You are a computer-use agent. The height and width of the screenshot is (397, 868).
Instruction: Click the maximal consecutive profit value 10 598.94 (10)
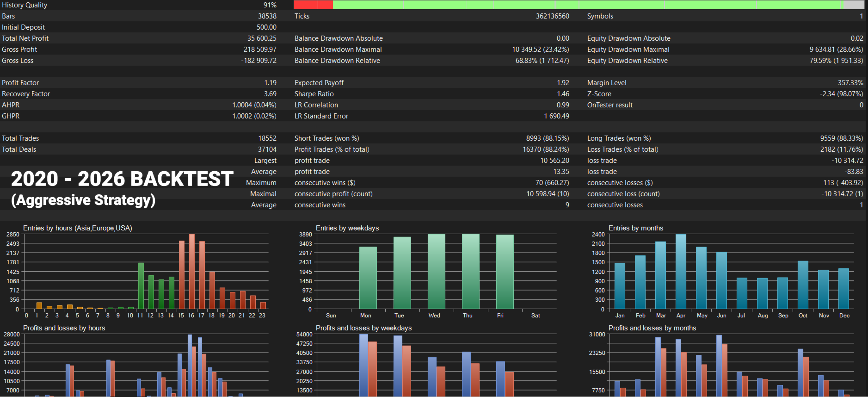[x=548, y=194]
